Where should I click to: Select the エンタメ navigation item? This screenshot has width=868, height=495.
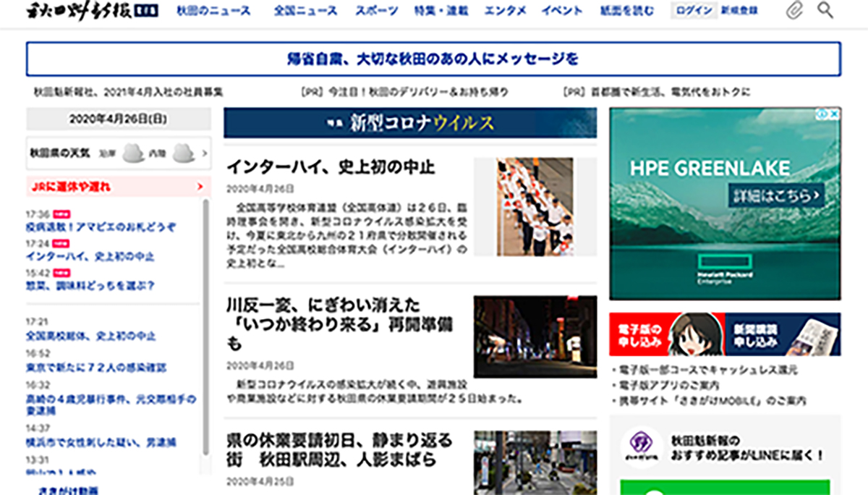click(x=505, y=11)
